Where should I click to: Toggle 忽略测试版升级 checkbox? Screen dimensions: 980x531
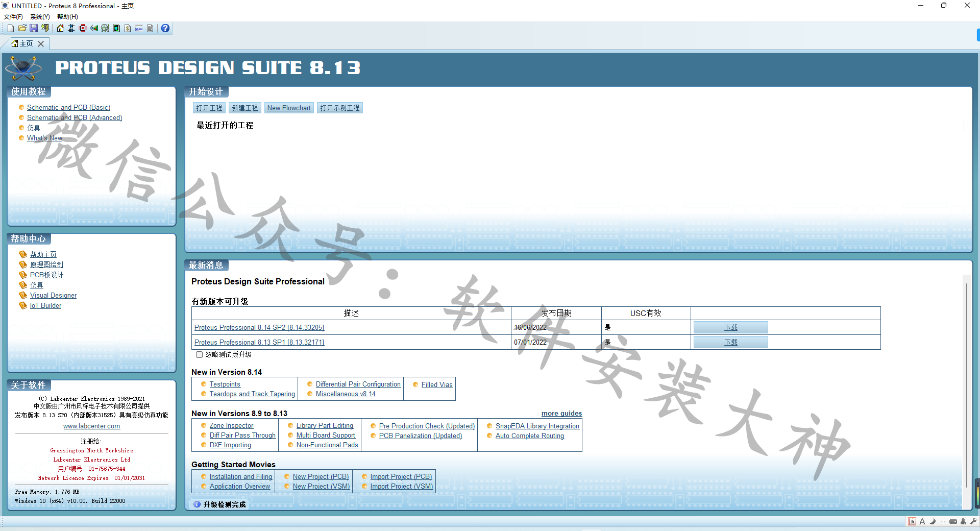coord(200,354)
